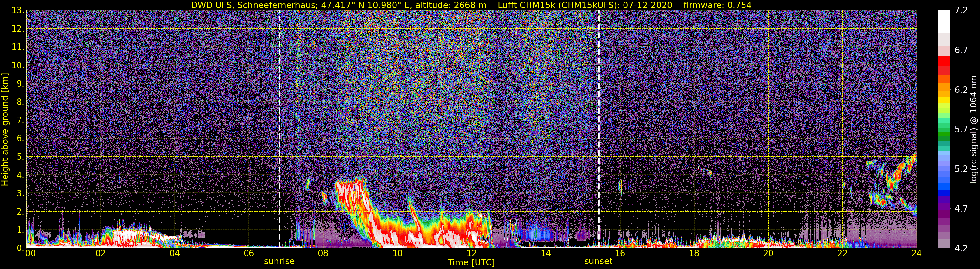Click the sunset dashed white vertical line
980x269 pixels.
(x=599, y=129)
